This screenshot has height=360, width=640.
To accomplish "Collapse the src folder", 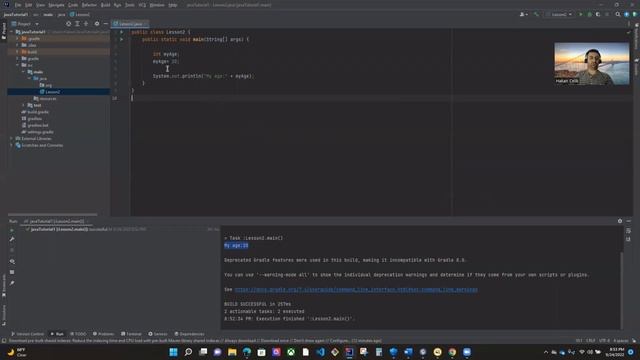I will 17,65.
